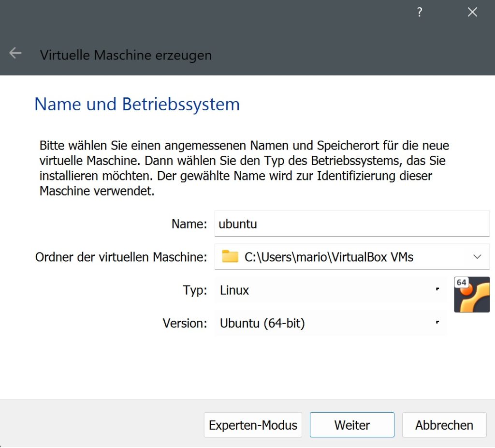Close the dialog with the X button
Image resolution: width=495 pixels, height=448 pixels.
coord(473,12)
